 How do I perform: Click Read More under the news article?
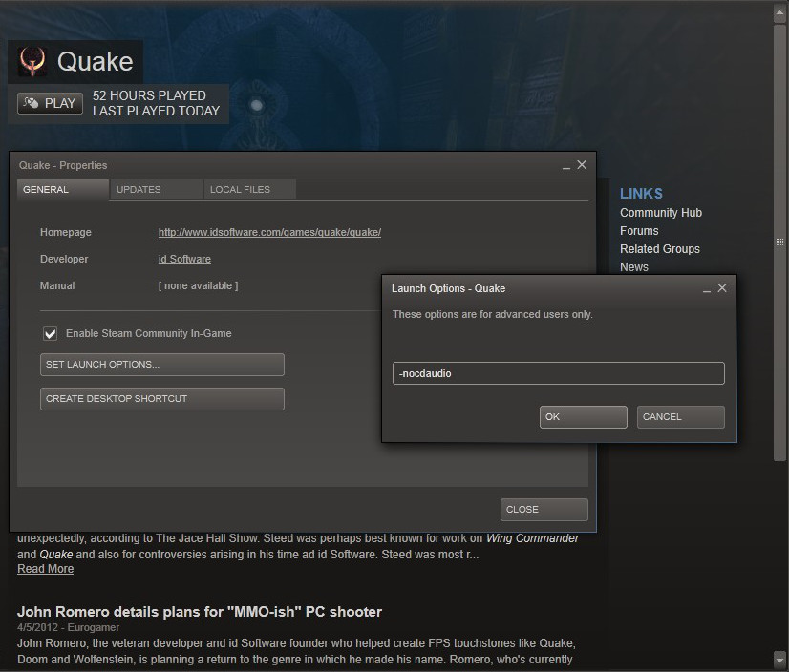[x=45, y=569]
